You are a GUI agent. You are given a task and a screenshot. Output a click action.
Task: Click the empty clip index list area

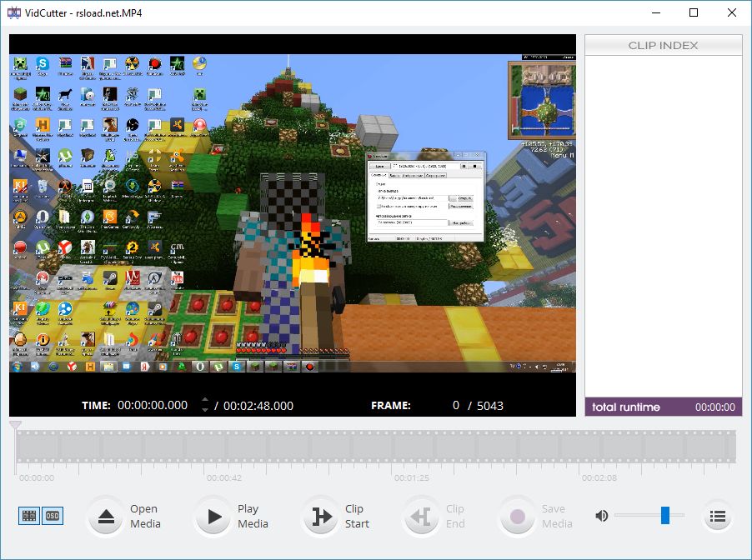[664, 227]
